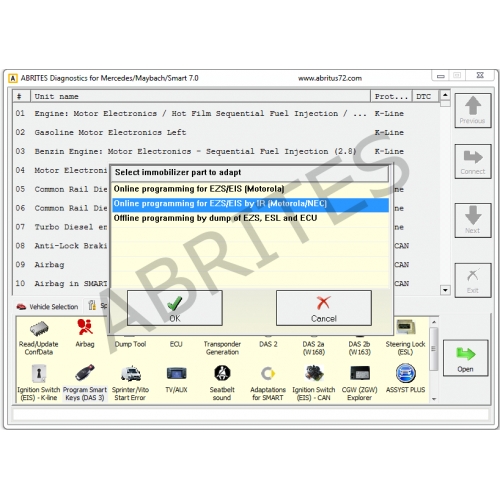This screenshot has height=500, width=500.
Task: Click the Next arrow button
Action: (x=473, y=220)
